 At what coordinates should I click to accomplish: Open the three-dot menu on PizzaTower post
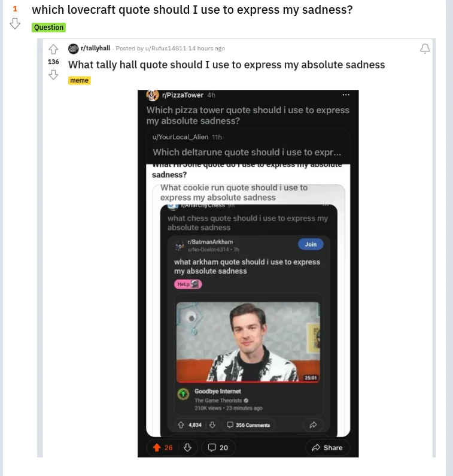click(345, 95)
